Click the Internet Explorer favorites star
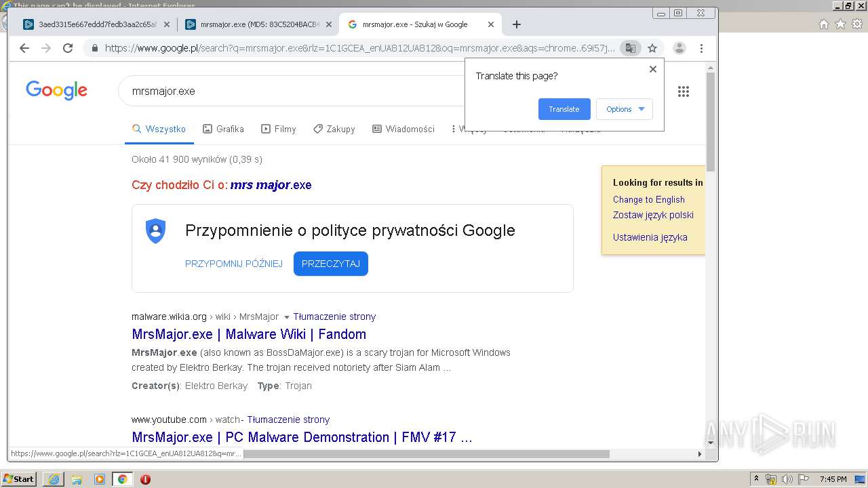Image resolution: width=868 pixels, height=488 pixels. click(840, 24)
